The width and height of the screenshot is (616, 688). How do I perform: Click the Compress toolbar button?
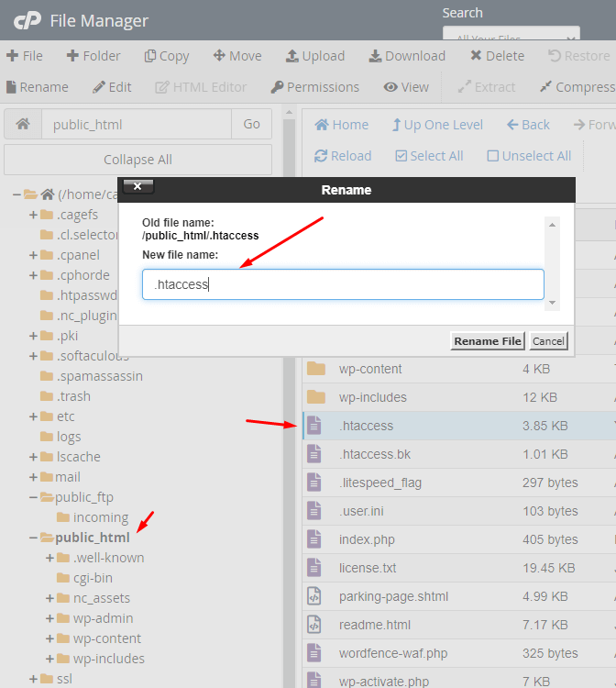pos(577,87)
